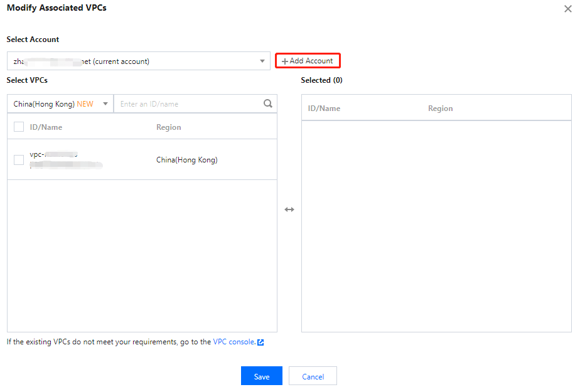Click the China(Hong Kong) region cell in the VPC row
This screenshot has width=580, height=392.
coord(187,160)
